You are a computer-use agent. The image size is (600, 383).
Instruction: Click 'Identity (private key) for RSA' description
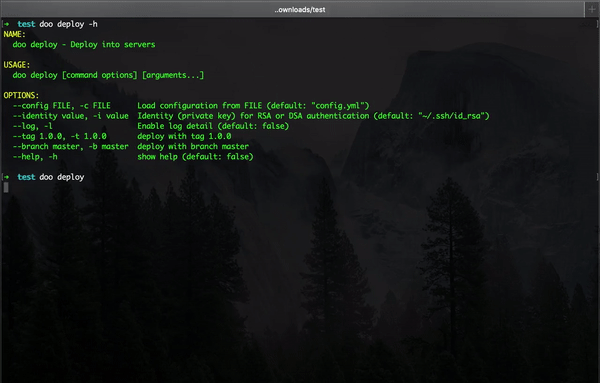click(x=204, y=116)
